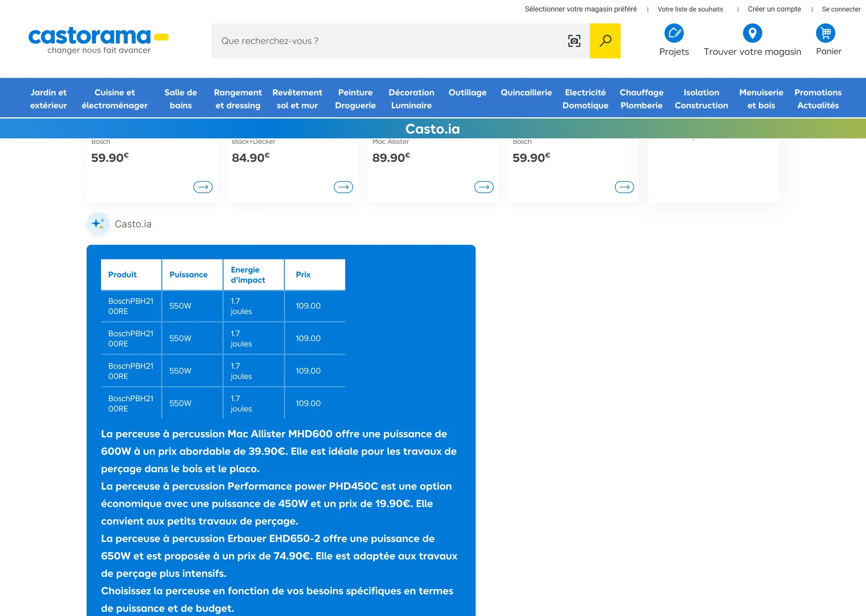
Task: Click the yellow magnifier search button
Action: coord(605,41)
